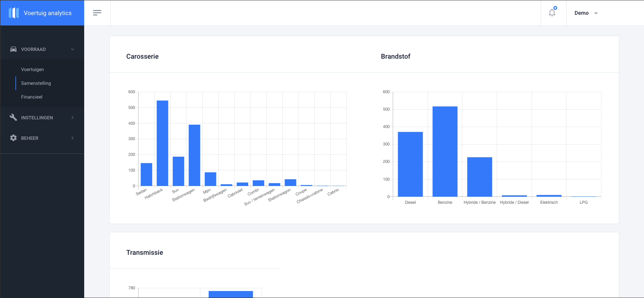Select the Benzine bar in Brandstof chart
644x298 pixels.
point(445,152)
